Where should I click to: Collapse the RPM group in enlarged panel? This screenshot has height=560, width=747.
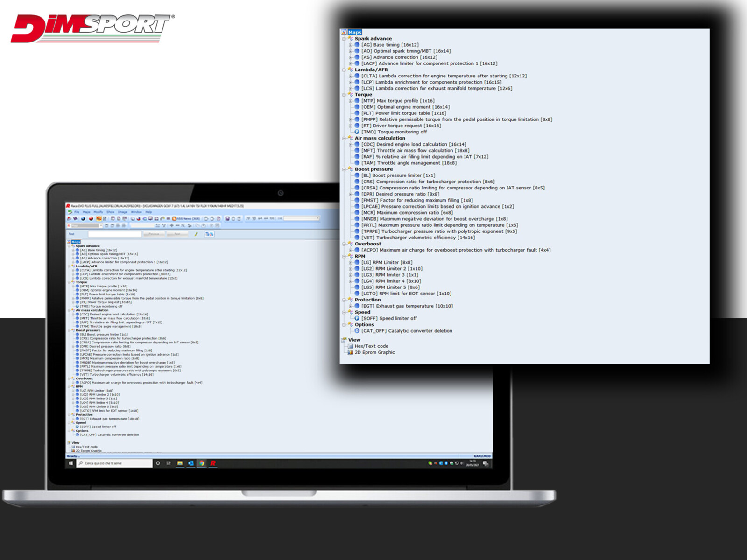point(344,256)
